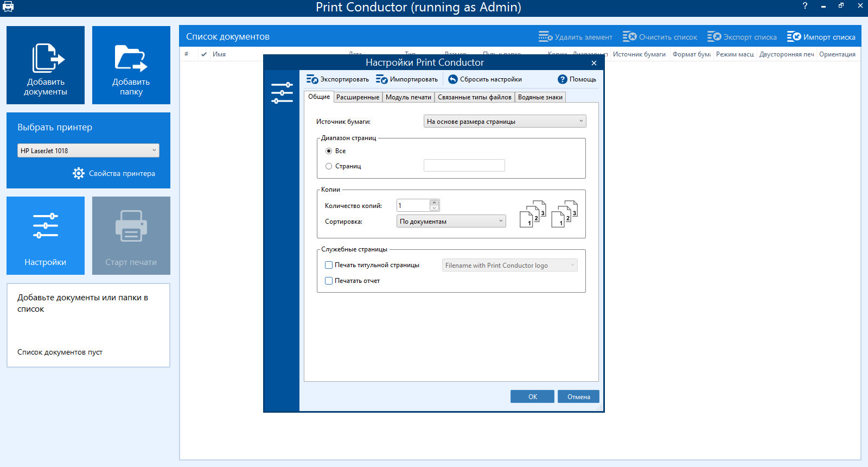Click the Свойства принтера link text
The width and height of the screenshot is (868, 467).
(122, 173)
